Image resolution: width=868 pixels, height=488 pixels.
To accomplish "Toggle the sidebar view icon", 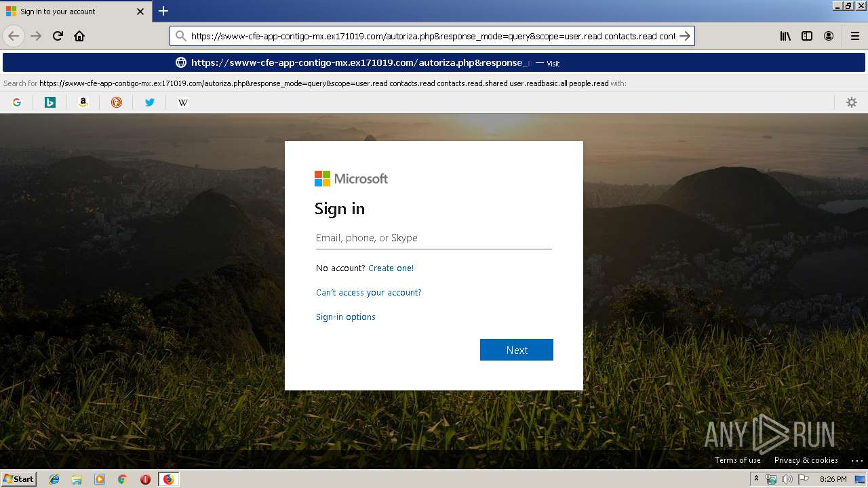I will pos(807,36).
